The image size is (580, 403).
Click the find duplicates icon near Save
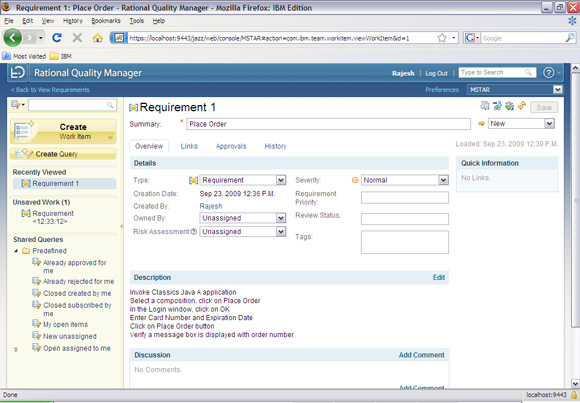485,106
